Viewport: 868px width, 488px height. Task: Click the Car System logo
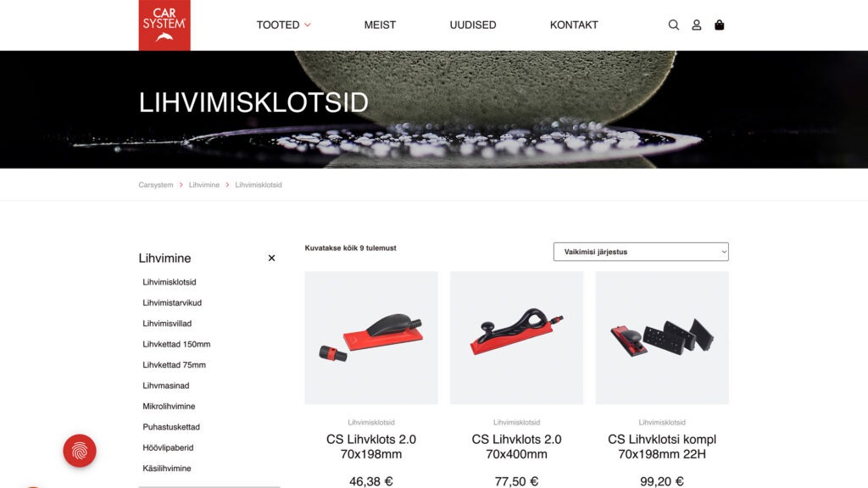pyautogui.click(x=164, y=25)
